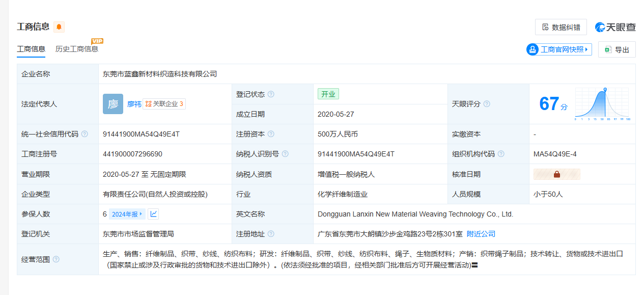Click establishment date 2020-05-27
Screen dimensions: 644x295
335,114
